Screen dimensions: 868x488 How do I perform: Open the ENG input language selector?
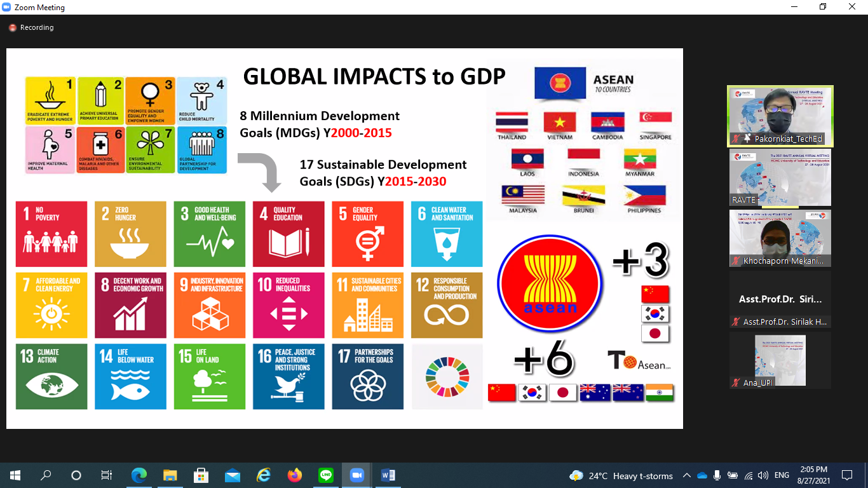pyautogui.click(x=782, y=475)
